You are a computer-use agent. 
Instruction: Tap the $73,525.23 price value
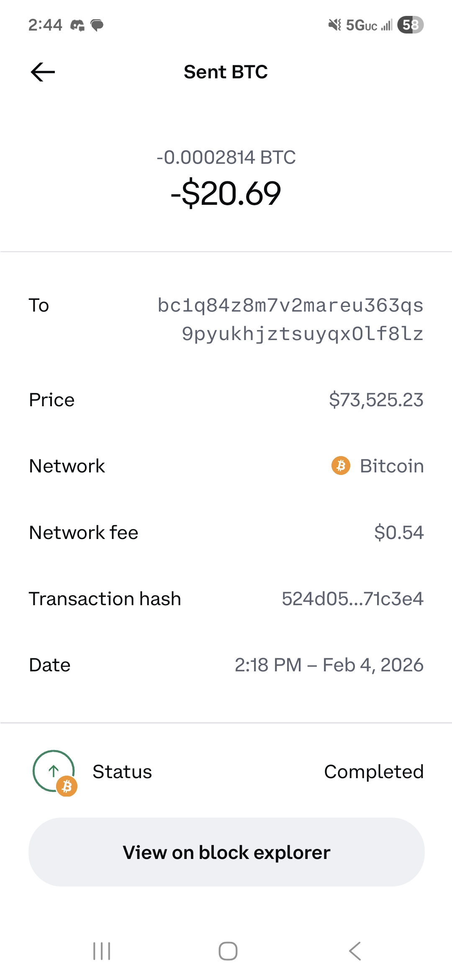[x=376, y=400]
